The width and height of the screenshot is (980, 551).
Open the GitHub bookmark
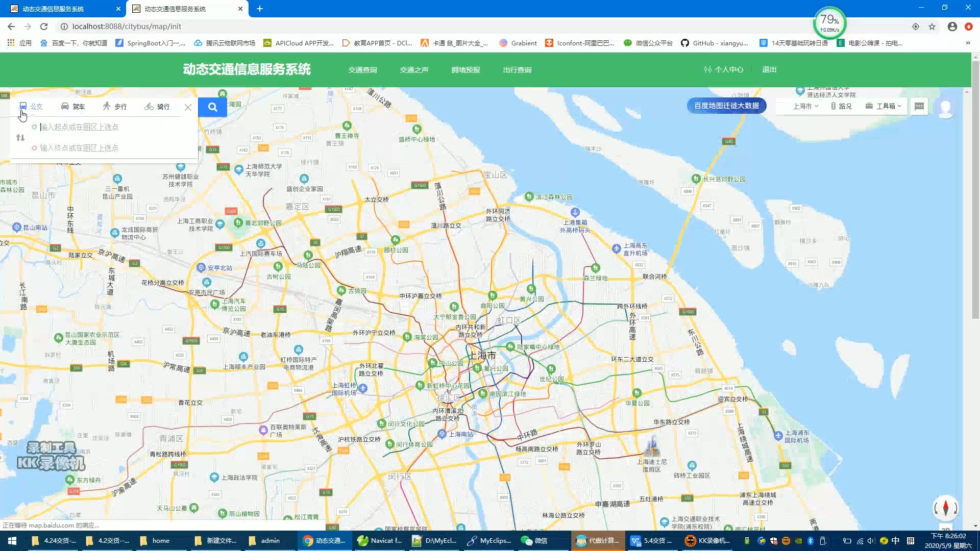click(x=715, y=43)
